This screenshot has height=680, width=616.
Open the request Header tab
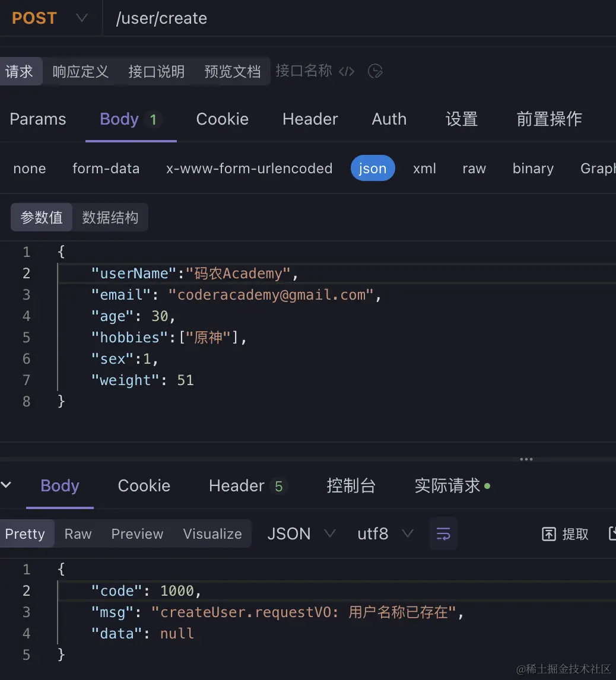310,119
